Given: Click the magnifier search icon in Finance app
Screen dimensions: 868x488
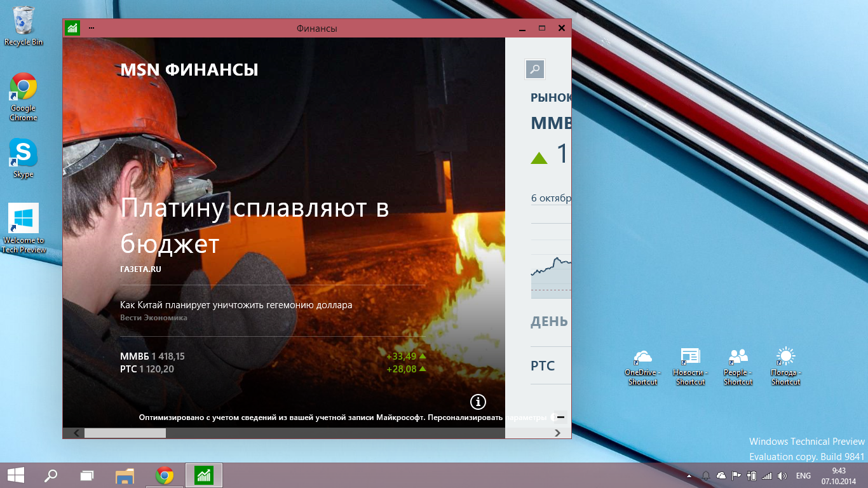Looking at the screenshot, I should [x=534, y=69].
